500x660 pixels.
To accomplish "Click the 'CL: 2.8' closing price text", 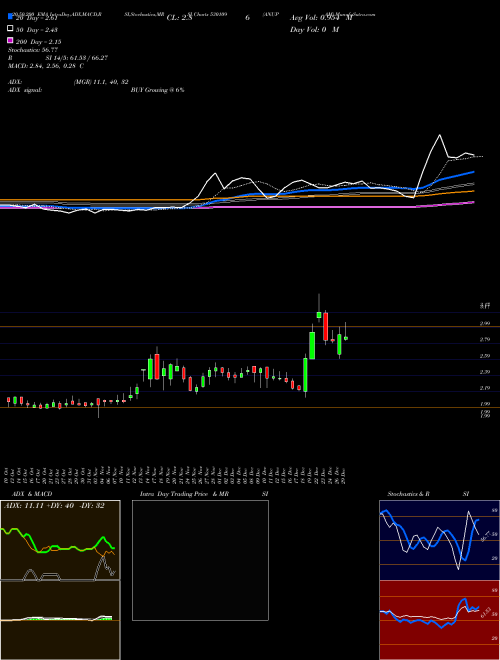I will point(179,18).
